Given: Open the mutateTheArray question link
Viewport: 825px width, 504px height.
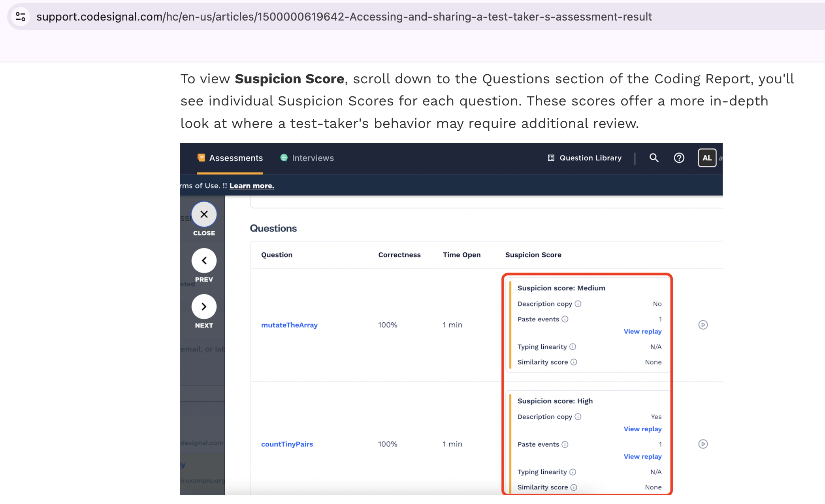Looking at the screenshot, I should (289, 325).
